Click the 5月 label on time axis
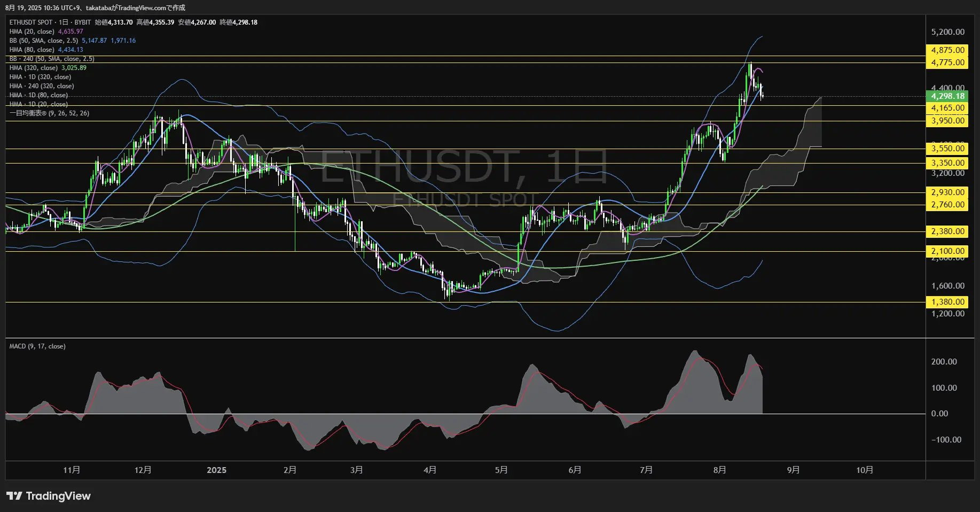The width and height of the screenshot is (980, 512). pyautogui.click(x=501, y=470)
